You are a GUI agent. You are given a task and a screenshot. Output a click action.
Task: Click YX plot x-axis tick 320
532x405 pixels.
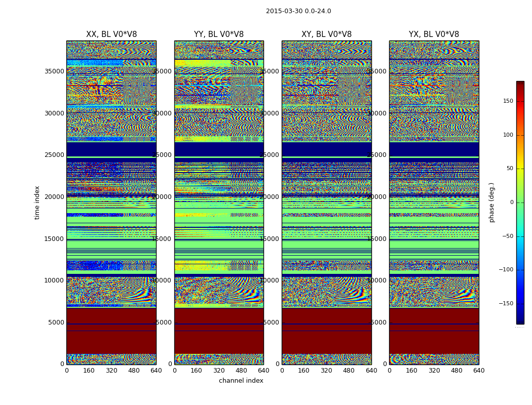click(434, 371)
